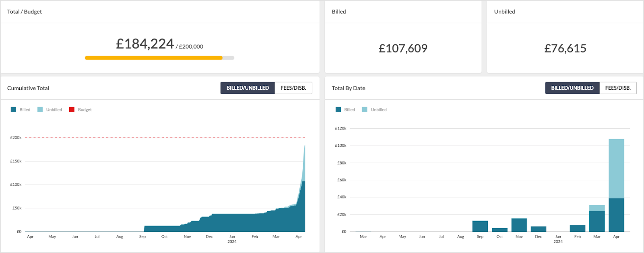This screenshot has width=644, height=253.
Task: Click the Cumulative Total heading
Action: pos(28,88)
